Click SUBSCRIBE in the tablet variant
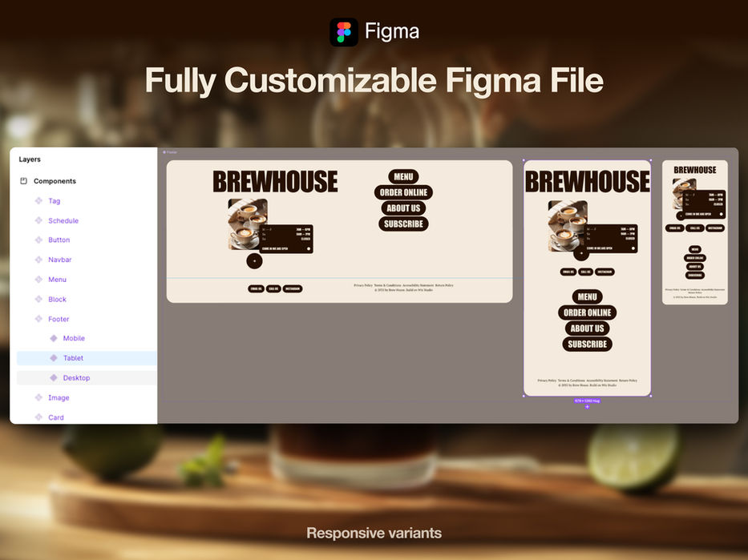The height and width of the screenshot is (560, 748). (587, 344)
